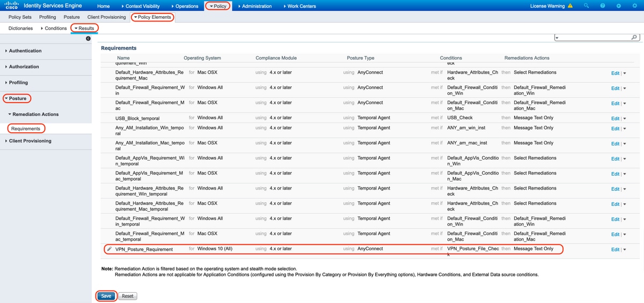
Task: Click the Reset button
Action: [x=127, y=296]
